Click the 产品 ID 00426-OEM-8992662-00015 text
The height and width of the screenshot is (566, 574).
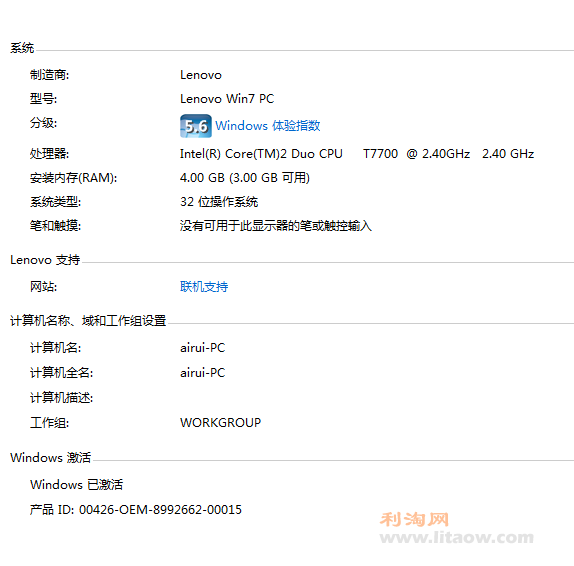point(136,510)
